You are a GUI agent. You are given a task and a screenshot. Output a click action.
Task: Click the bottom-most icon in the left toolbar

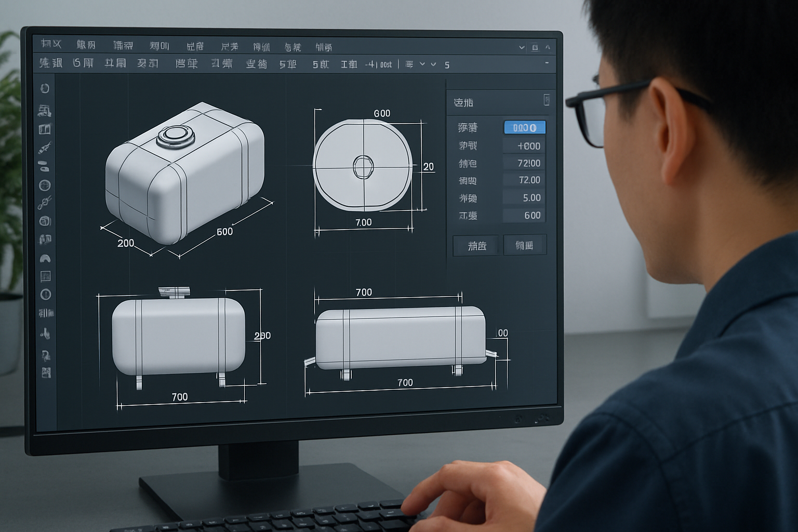point(46,373)
